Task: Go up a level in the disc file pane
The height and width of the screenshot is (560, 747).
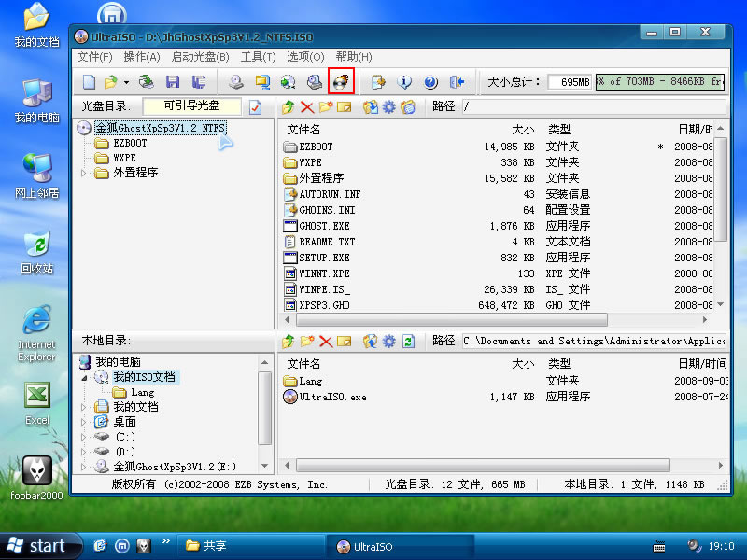Action: pyautogui.click(x=288, y=106)
